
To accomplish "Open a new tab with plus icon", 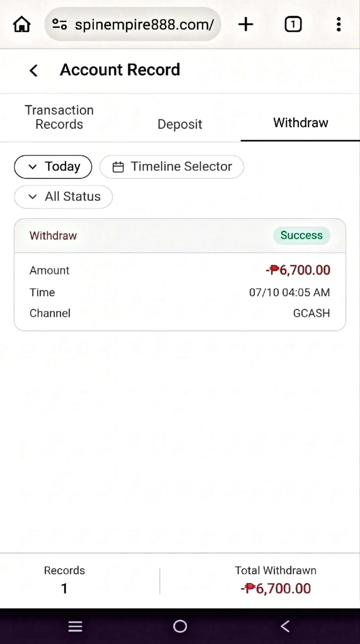I will click(x=245, y=24).
